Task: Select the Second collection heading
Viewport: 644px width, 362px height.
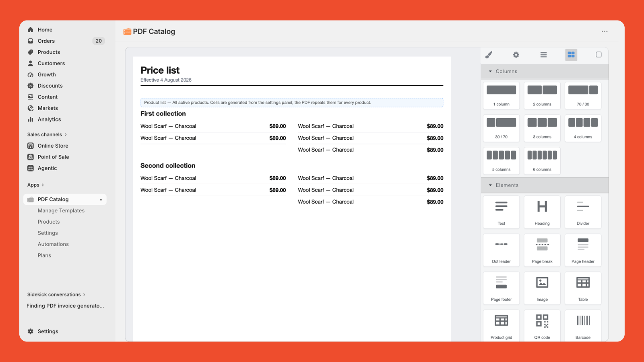Action: pos(168,166)
